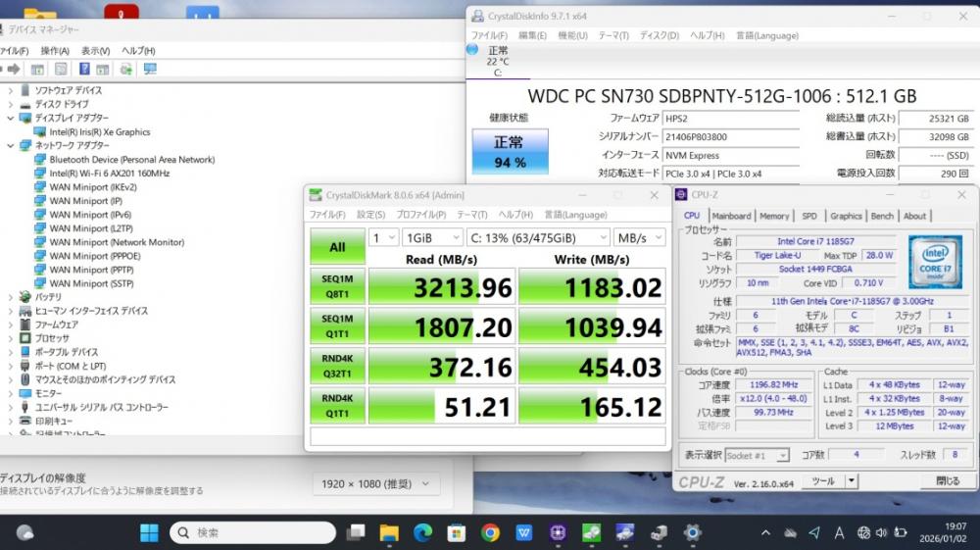Screen dimensions: 980x550
Task: Click the battery tray icon
Action: pyautogui.click(x=900, y=533)
